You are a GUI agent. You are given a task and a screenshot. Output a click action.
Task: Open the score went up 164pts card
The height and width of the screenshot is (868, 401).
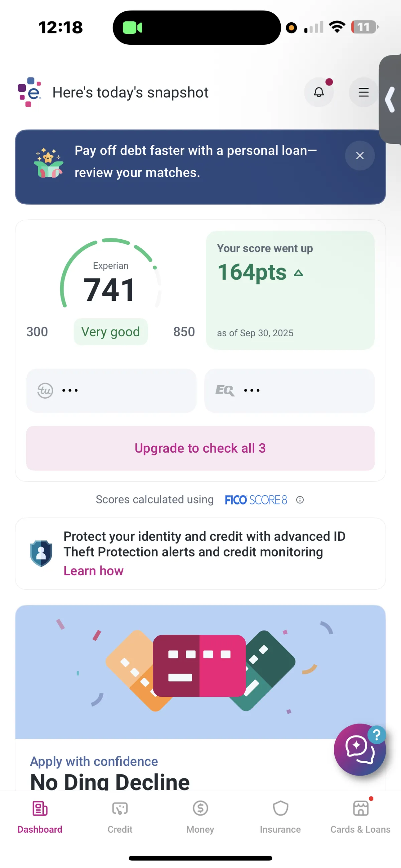pos(290,290)
